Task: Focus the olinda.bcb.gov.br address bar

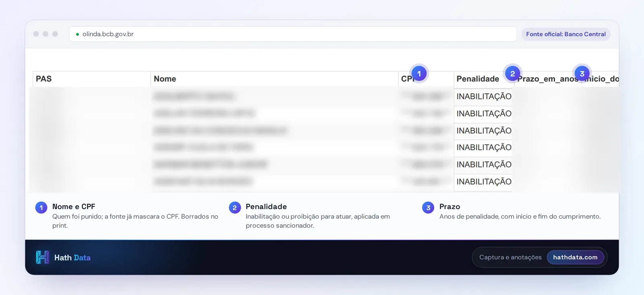Action: [293, 34]
